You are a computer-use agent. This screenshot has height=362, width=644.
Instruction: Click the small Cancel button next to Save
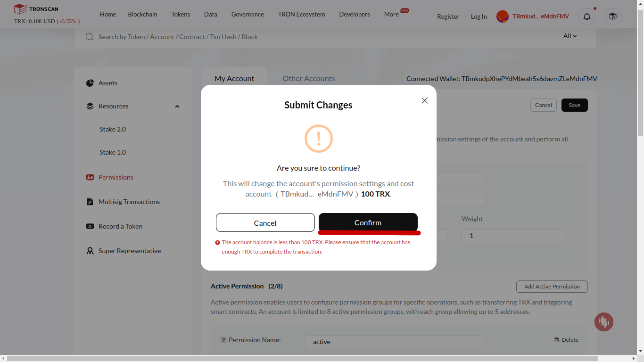coord(544,105)
